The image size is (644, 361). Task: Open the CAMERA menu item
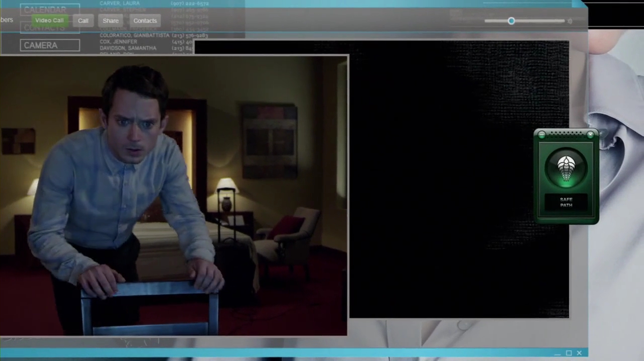point(50,45)
